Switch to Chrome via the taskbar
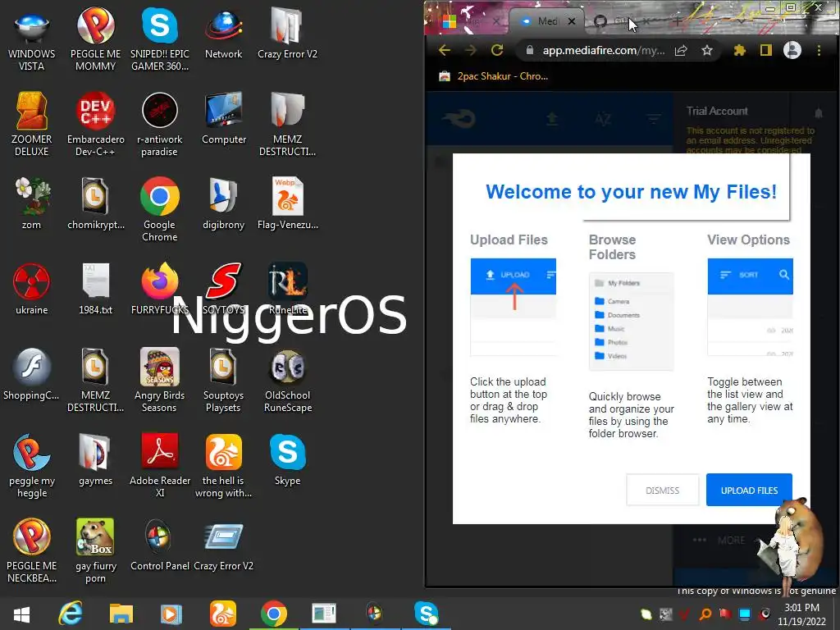The height and width of the screenshot is (630, 840). (274, 614)
